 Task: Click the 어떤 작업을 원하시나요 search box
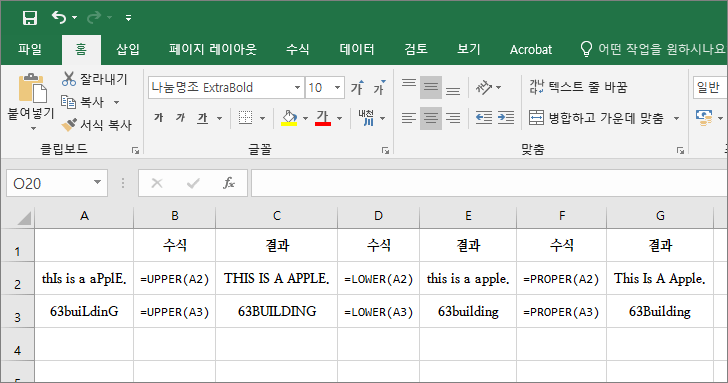(653, 49)
